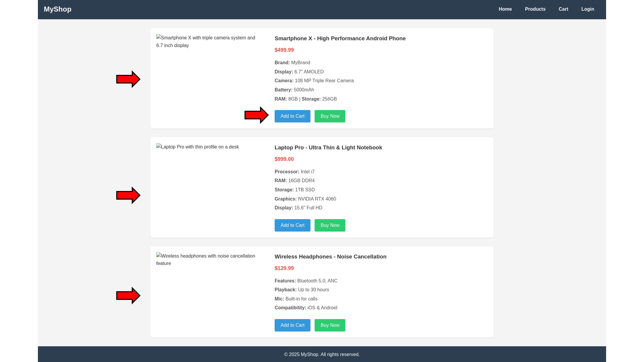Viewport: 644px width, 362px height.
Task: Click the $999.00 price
Action: 284,159
